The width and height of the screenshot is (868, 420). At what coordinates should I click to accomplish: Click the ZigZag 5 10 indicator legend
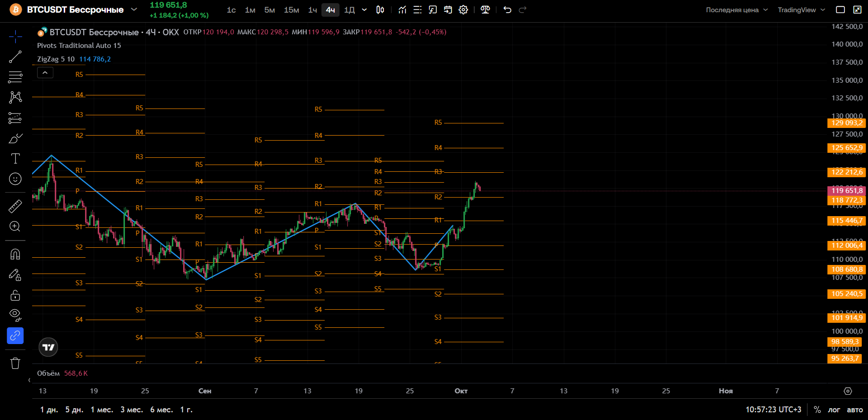pyautogui.click(x=56, y=59)
